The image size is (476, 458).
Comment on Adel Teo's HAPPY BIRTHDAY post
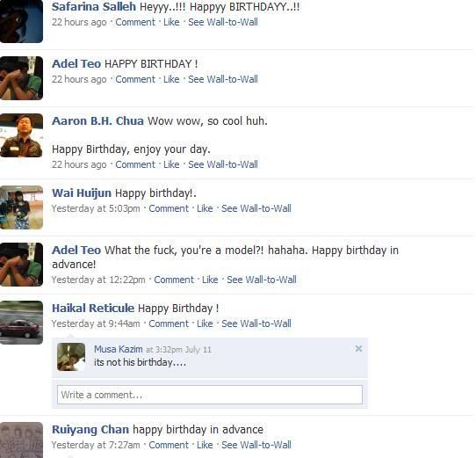tap(135, 79)
